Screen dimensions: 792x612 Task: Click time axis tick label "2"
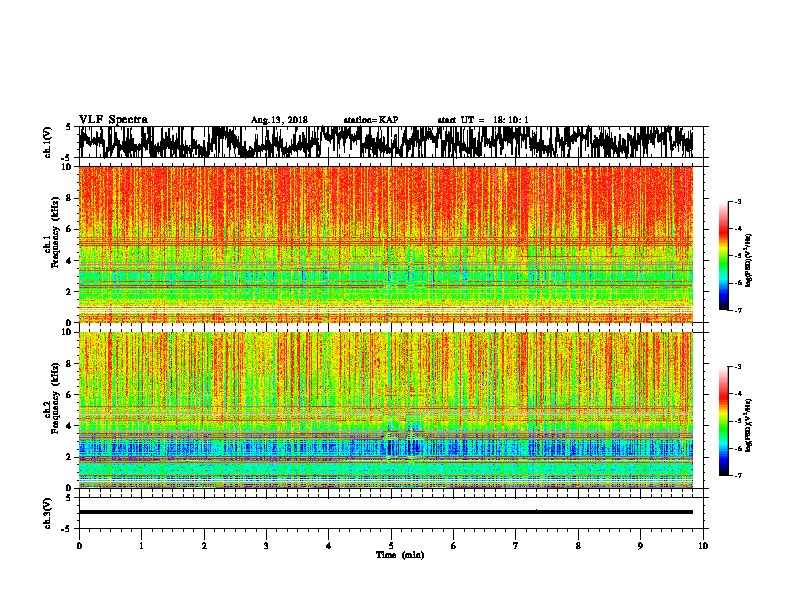click(204, 546)
